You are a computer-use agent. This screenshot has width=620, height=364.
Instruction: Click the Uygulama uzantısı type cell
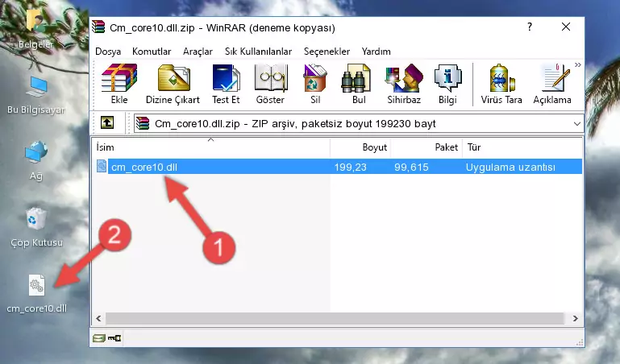point(510,167)
